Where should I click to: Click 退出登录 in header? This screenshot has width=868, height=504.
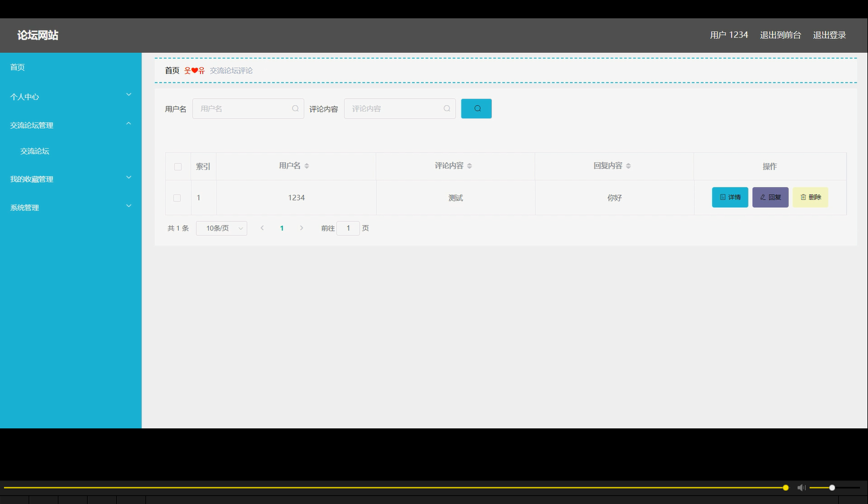[x=829, y=35]
